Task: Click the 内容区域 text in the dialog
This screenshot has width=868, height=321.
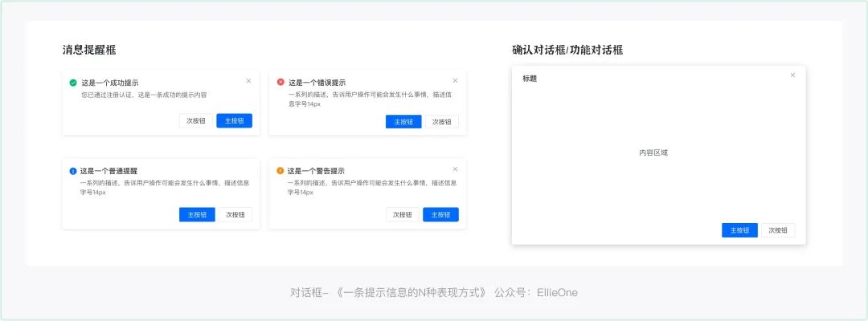Action: pyautogui.click(x=653, y=152)
